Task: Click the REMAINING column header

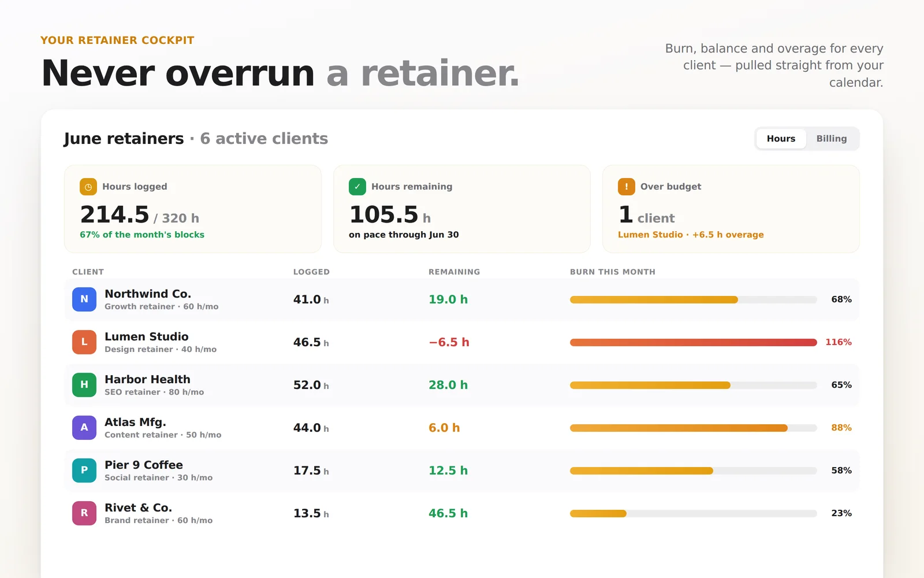Action: click(454, 272)
